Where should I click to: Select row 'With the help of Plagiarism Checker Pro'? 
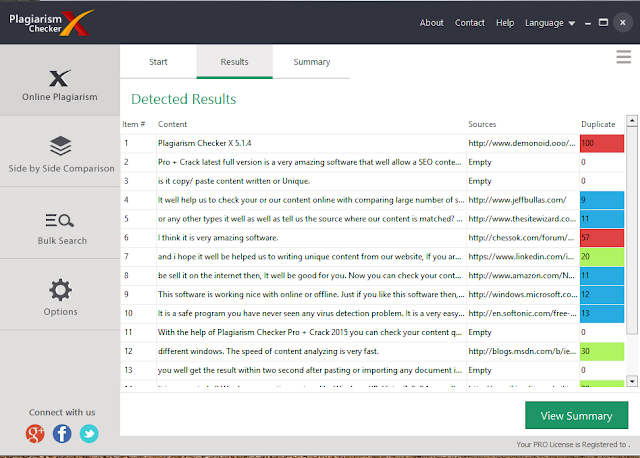[373, 332]
